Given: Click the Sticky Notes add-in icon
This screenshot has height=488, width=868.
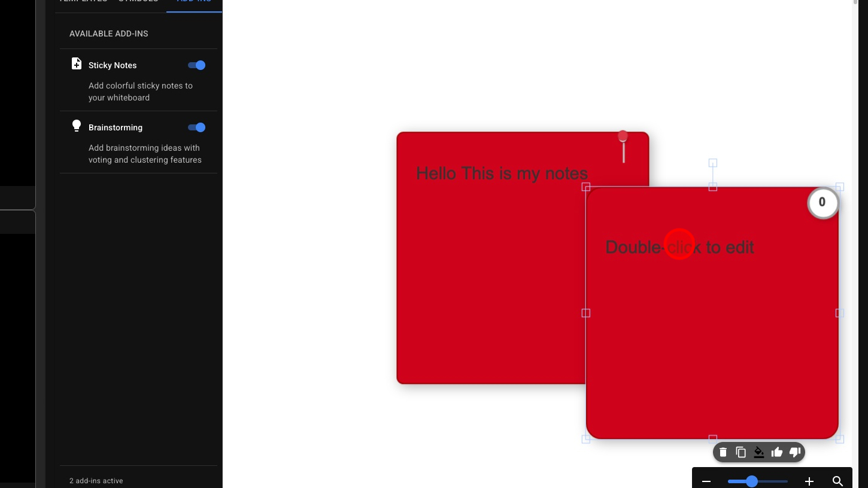Looking at the screenshot, I should point(77,64).
